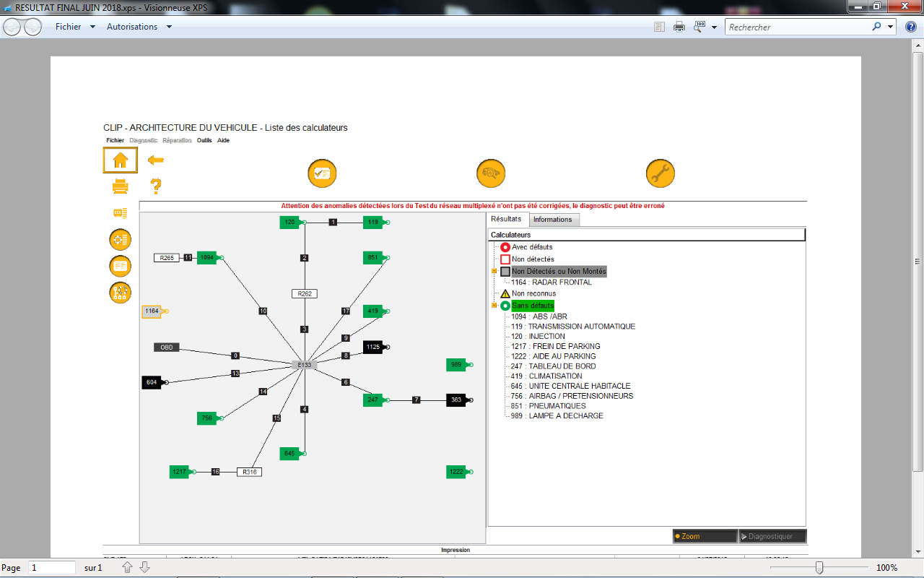Collapse the 'Sans défauts' tree node
The width and height of the screenshot is (924, 578).
coord(494,306)
